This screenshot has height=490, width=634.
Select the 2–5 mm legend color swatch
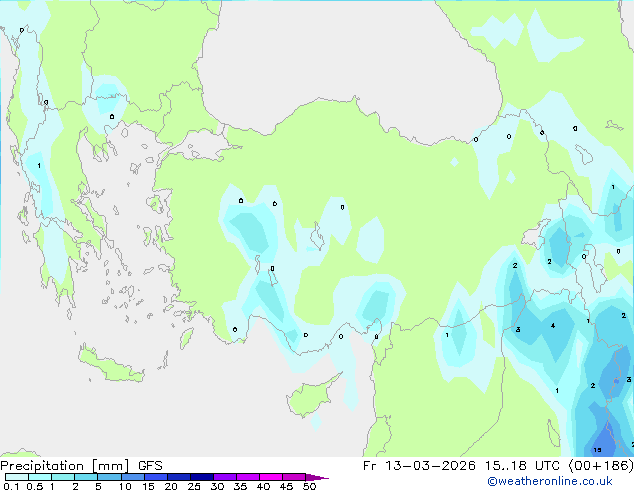click(86, 477)
